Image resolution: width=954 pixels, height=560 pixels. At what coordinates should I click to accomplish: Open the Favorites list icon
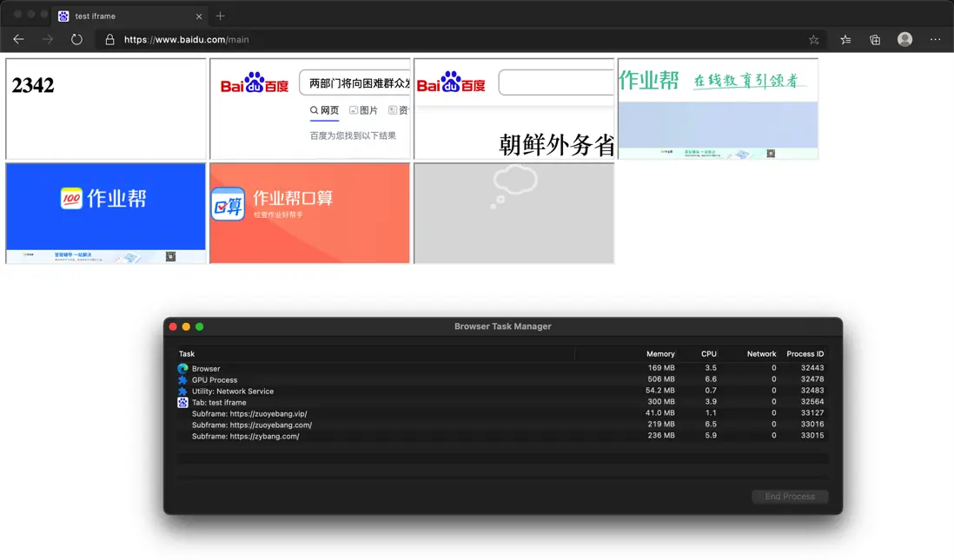(845, 40)
